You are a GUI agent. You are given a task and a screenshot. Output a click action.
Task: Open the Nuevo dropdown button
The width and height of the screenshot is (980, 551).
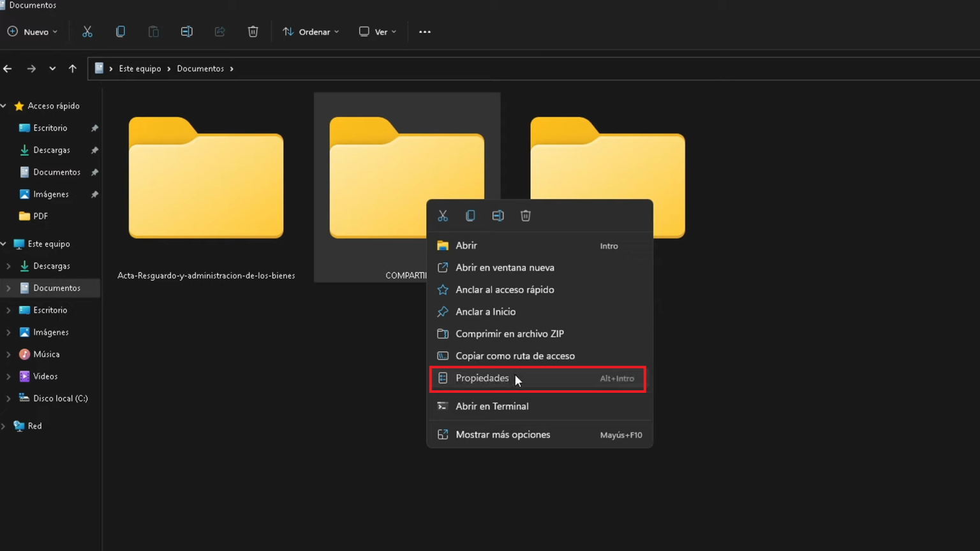(33, 32)
